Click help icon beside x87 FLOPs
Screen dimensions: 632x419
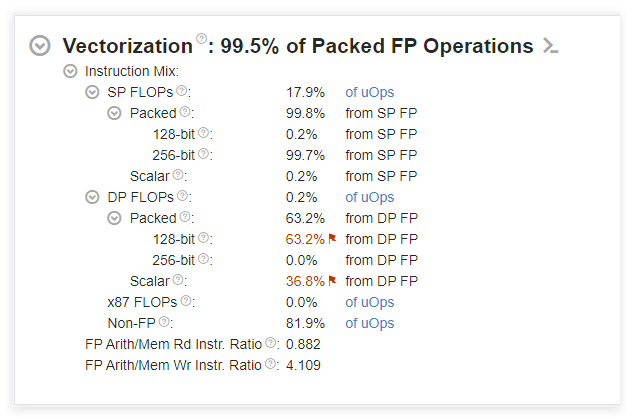click(186, 301)
